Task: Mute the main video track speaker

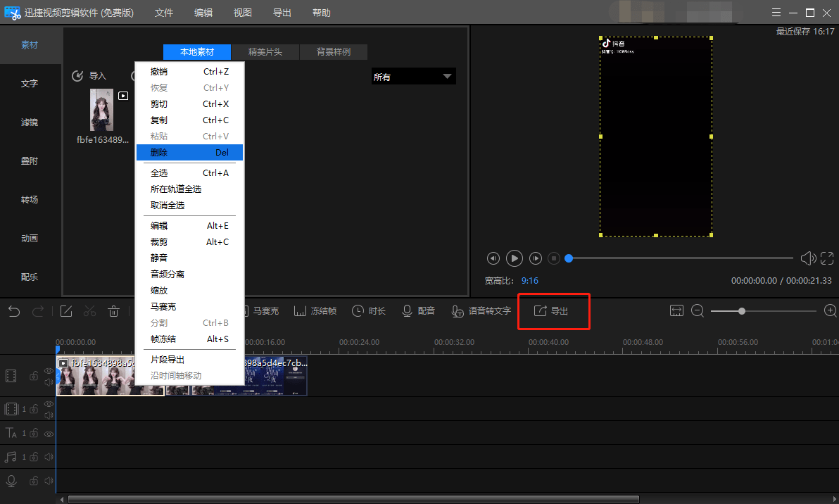Action: click(49, 382)
